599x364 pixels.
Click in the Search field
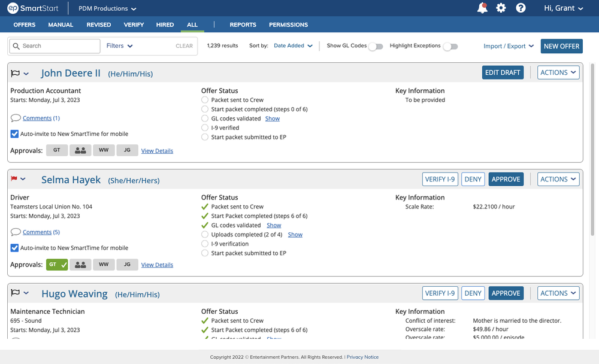(55, 46)
